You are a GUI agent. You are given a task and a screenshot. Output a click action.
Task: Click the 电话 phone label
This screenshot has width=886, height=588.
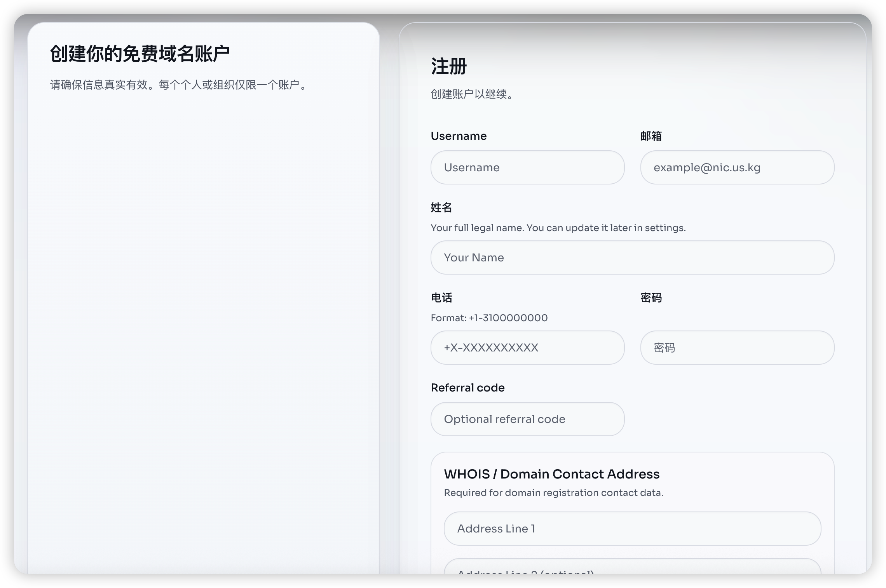coord(441,297)
